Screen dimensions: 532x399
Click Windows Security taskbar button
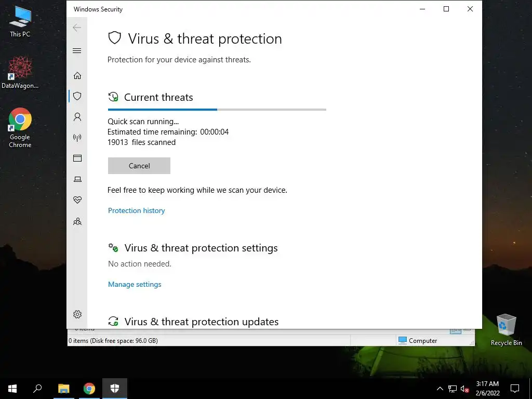[x=115, y=389]
